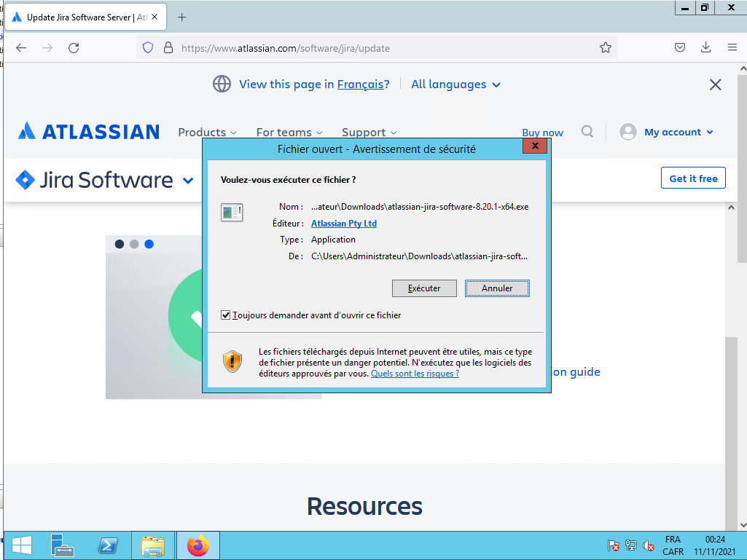Click the yellow security shield icon

[232, 361]
